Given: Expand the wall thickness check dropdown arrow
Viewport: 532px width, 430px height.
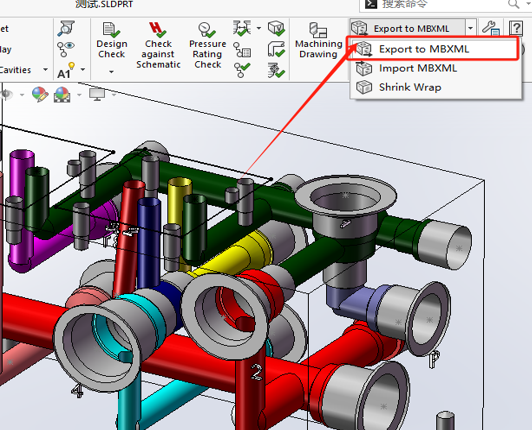Looking at the screenshot, I should [259, 28].
